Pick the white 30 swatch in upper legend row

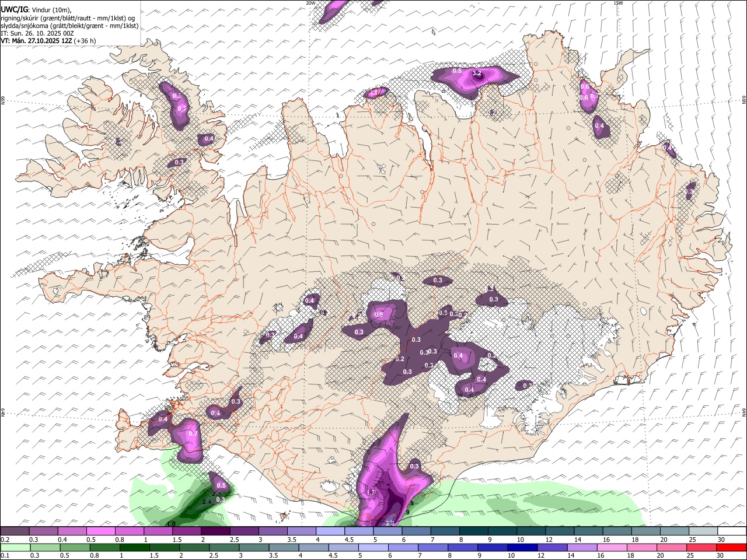(x=732, y=531)
